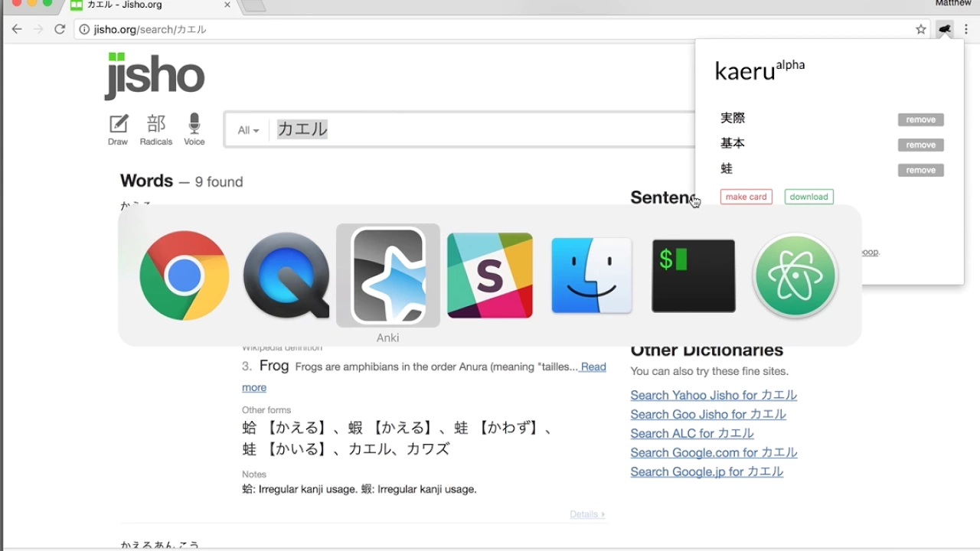Viewport: 980px width, 551px height.
Task: Click the 基本 word in kaeru popup
Action: tap(733, 143)
